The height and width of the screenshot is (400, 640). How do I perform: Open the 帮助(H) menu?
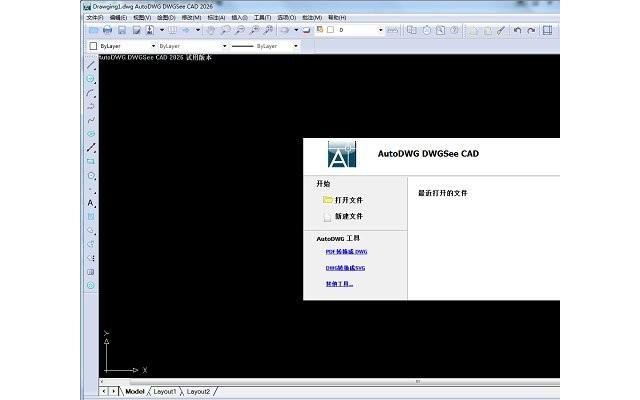coord(337,18)
